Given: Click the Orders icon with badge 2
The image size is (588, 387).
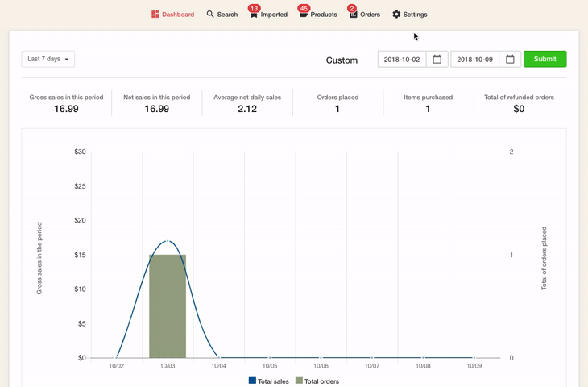Looking at the screenshot, I should pyautogui.click(x=353, y=15).
